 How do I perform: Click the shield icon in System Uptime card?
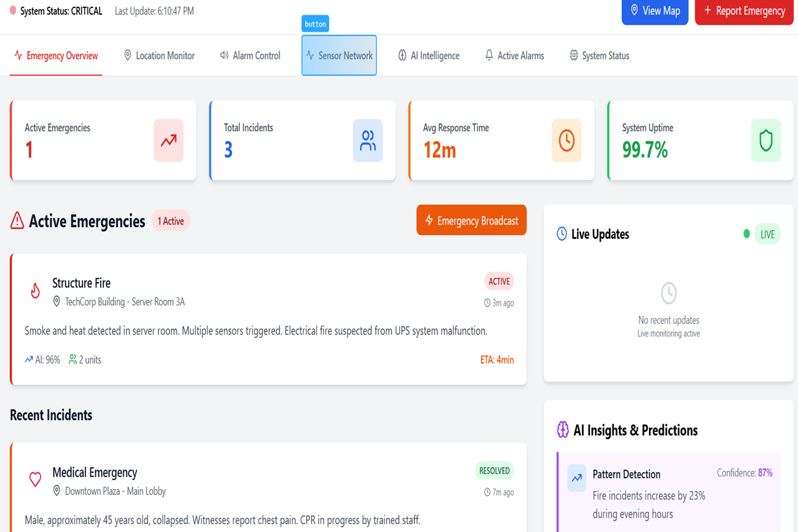(x=766, y=141)
